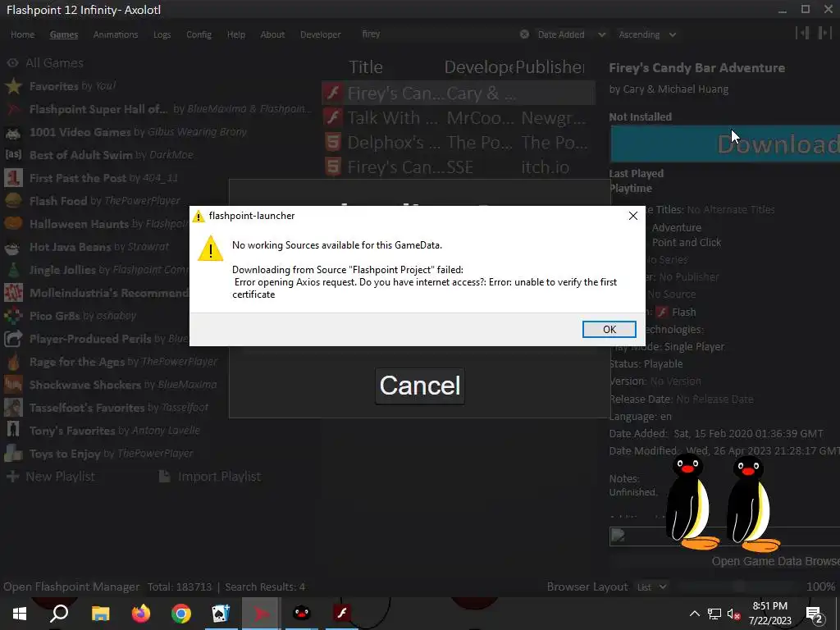
Task: Open the About tab
Action: pyautogui.click(x=272, y=34)
